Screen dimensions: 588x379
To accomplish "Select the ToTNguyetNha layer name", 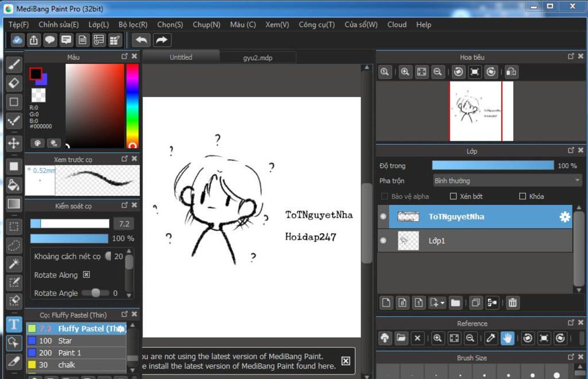I will pyautogui.click(x=457, y=216).
